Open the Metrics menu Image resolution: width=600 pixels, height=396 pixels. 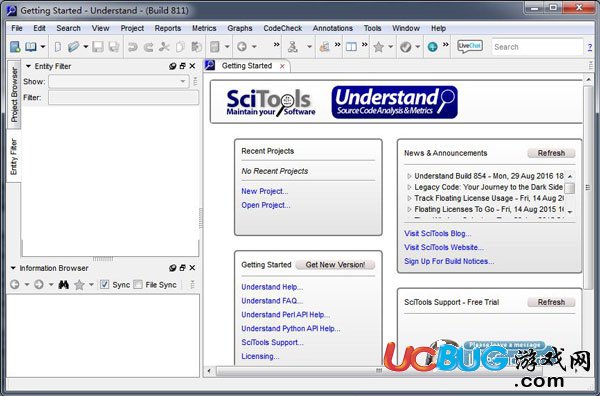(204, 28)
